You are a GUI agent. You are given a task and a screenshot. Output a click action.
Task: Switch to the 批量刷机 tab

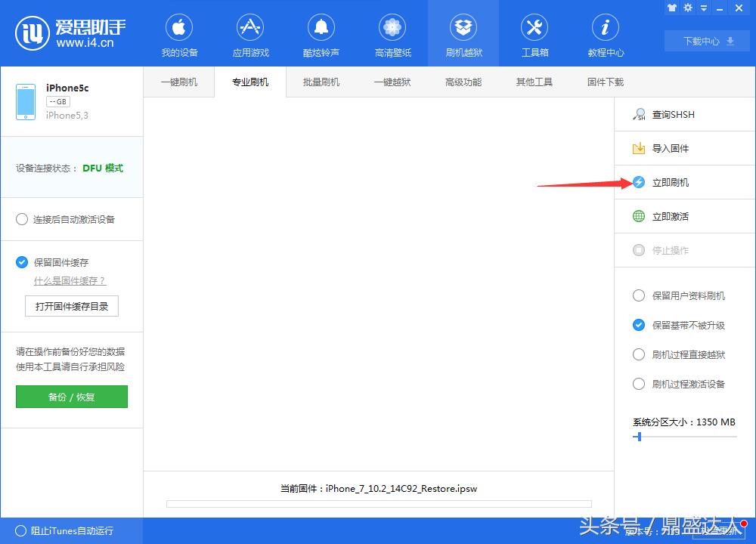click(321, 82)
